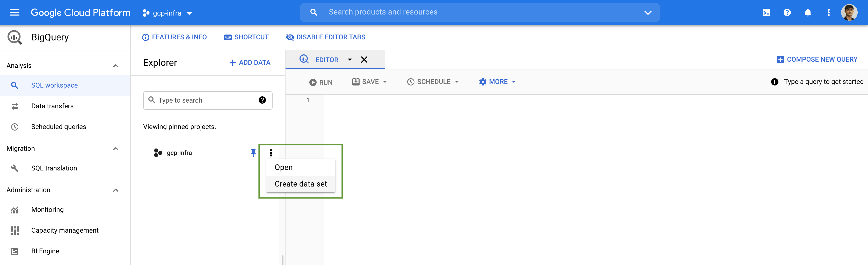Open the Help question mark icon
Screen dimensions: 868x265
click(787, 12)
